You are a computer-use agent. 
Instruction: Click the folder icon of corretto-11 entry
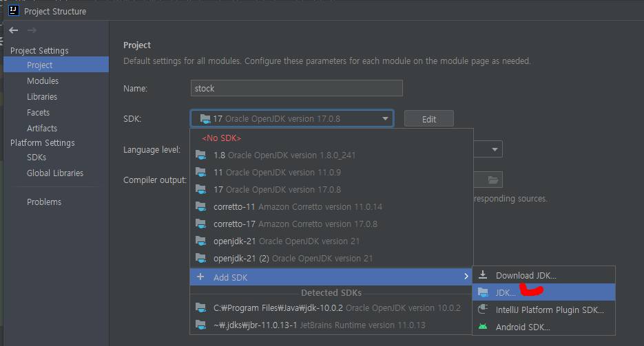coord(201,206)
